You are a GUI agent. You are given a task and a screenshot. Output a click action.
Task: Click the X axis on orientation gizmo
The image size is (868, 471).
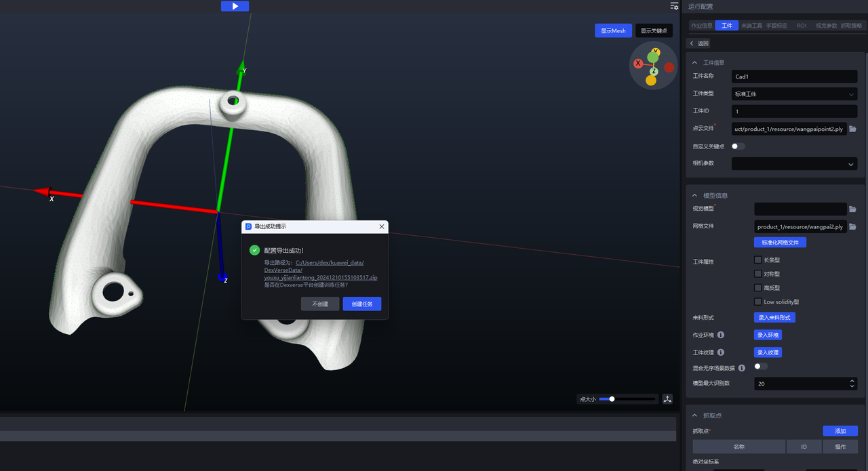pyautogui.click(x=638, y=64)
